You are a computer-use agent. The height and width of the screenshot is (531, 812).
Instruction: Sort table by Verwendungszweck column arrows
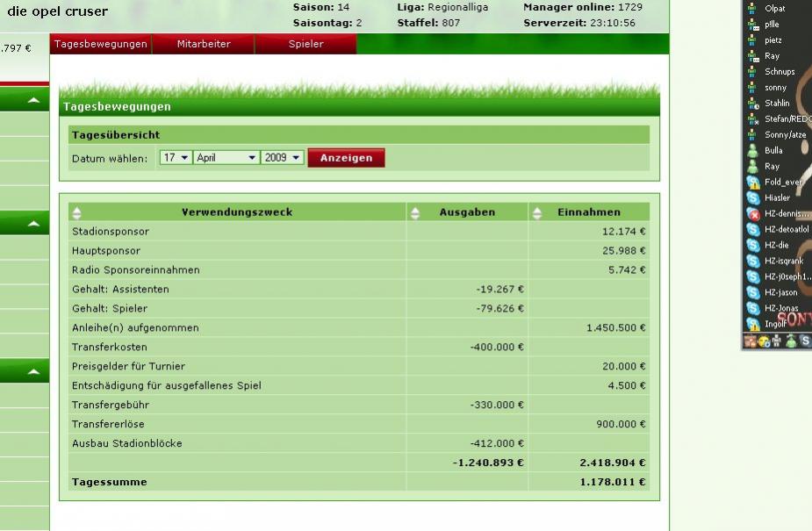(76, 212)
